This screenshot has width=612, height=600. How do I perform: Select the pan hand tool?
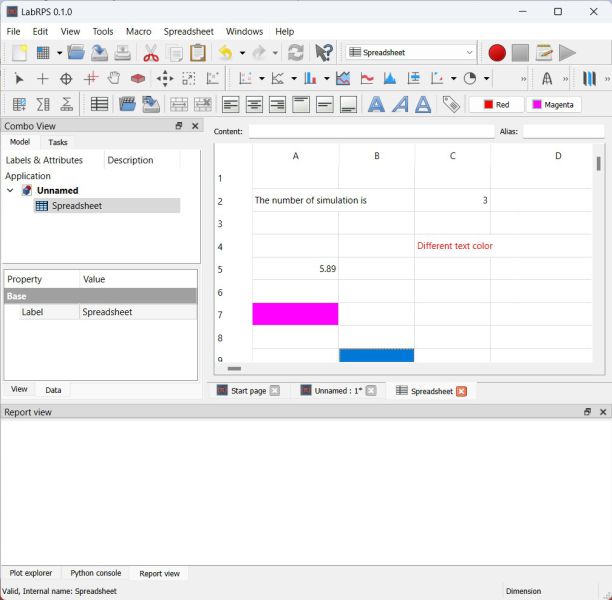(x=114, y=79)
